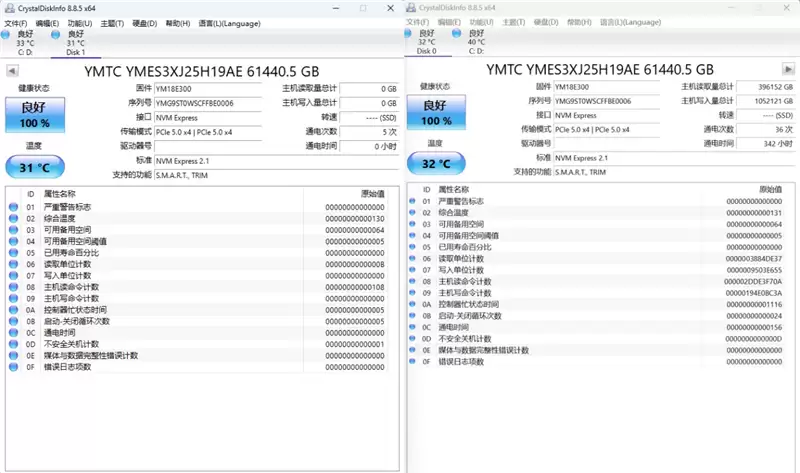Viewport: 800px width, 473px height.
Task: Click status icon of 05 已用寿命百分比 in left window
Action: tap(14, 253)
